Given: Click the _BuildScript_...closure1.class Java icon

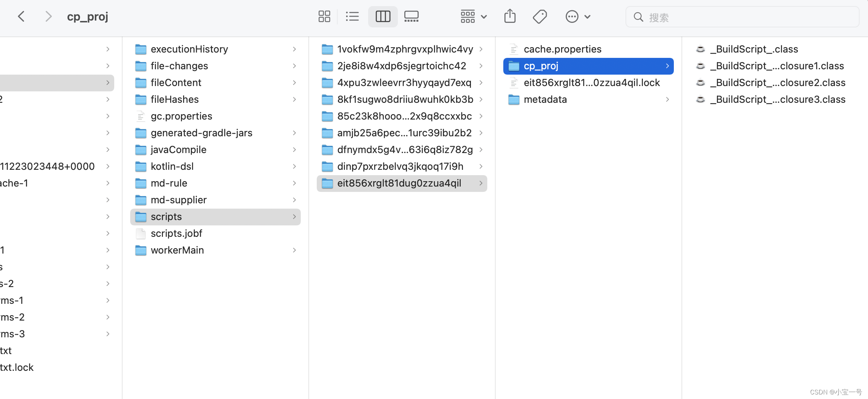Looking at the screenshot, I should coord(700,66).
